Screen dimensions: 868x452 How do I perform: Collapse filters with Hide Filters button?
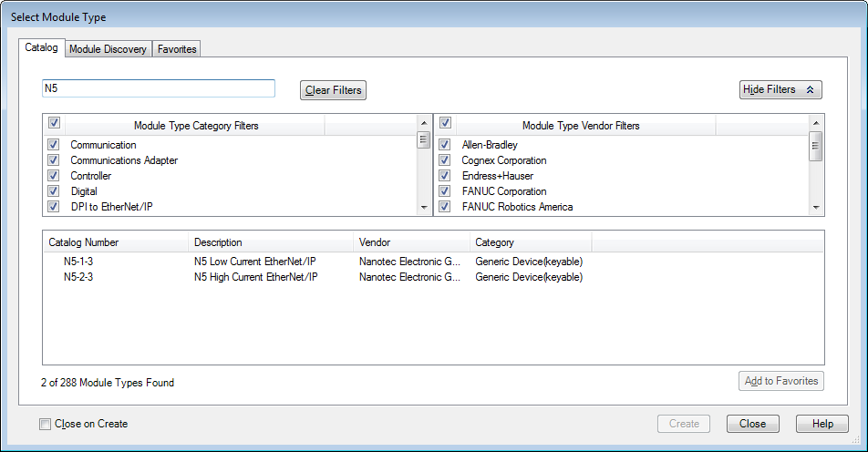[780, 89]
